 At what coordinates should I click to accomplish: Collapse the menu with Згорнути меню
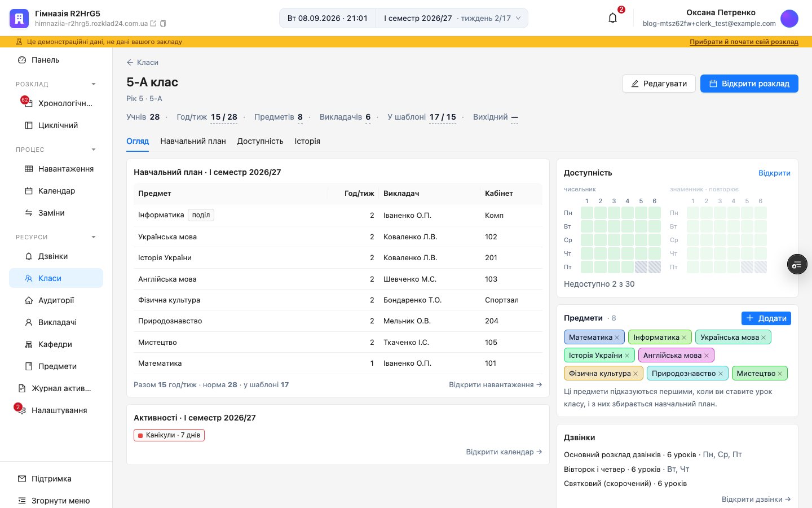[56, 501]
